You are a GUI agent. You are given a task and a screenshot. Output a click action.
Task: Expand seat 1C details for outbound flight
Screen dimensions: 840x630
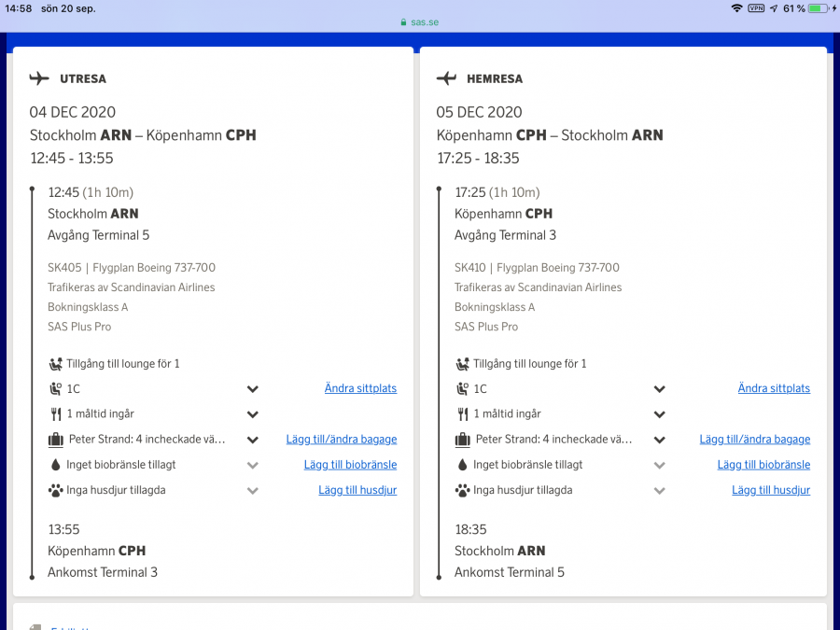[x=253, y=389]
